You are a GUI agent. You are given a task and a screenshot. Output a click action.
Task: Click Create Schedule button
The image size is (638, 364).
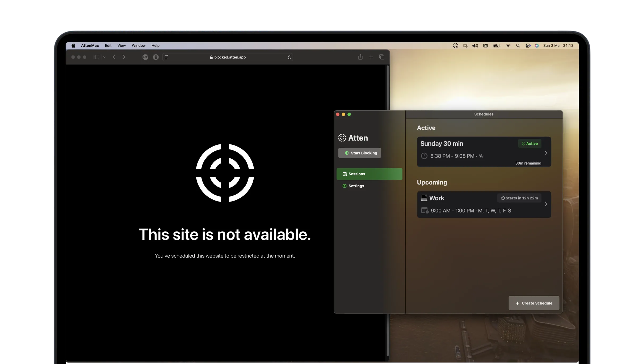coord(534,303)
